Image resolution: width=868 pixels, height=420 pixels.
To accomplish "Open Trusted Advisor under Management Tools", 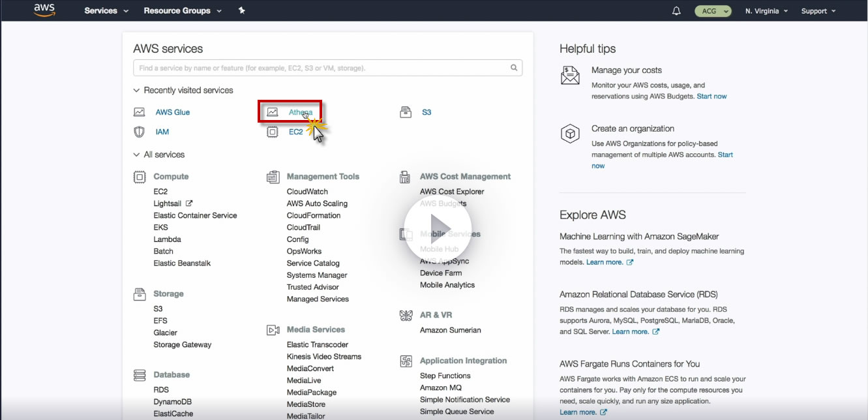I will (x=312, y=287).
